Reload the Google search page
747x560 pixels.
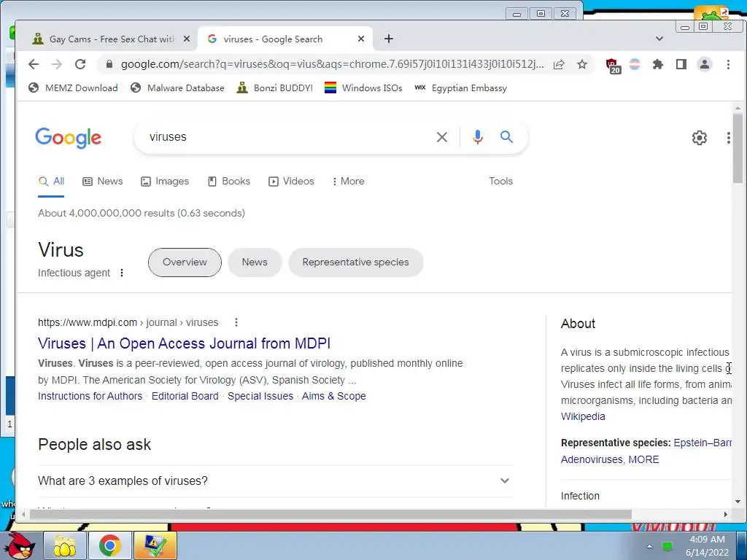click(80, 64)
